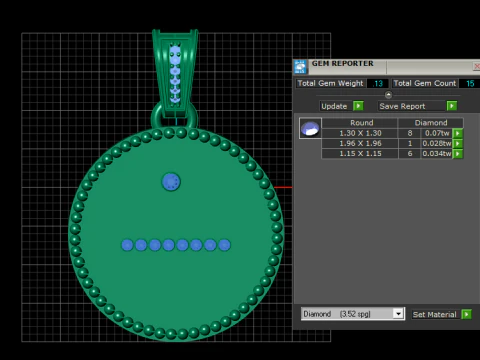The image size is (480, 360).
Task: Click the Set Material button label
Action: [x=434, y=314]
